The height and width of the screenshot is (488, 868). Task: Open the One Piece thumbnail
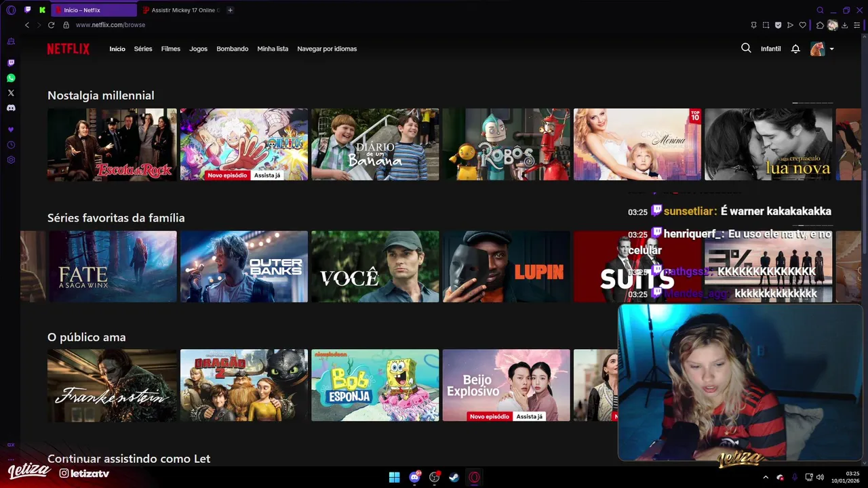(x=244, y=144)
